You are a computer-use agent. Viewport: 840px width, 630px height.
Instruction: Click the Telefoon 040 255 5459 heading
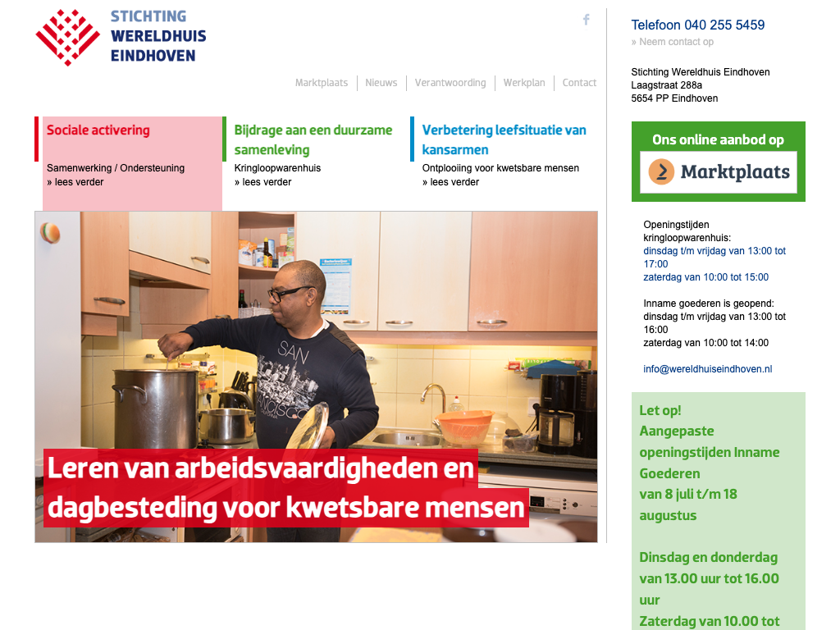pos(697,25)
